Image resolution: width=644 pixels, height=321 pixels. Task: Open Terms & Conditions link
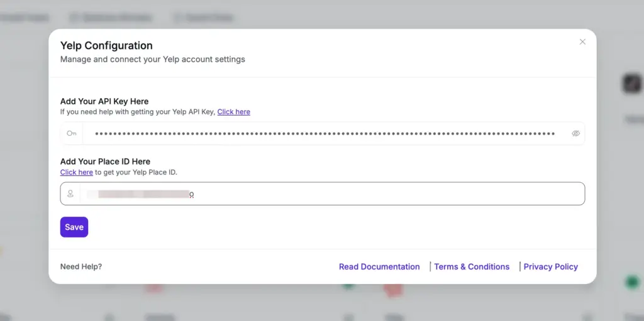[472, 267]
